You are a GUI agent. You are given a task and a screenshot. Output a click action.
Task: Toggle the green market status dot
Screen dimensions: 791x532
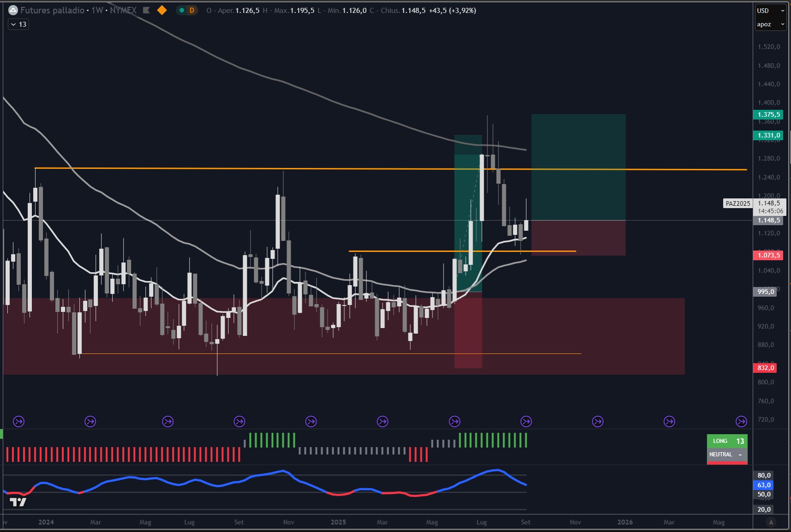182,10
